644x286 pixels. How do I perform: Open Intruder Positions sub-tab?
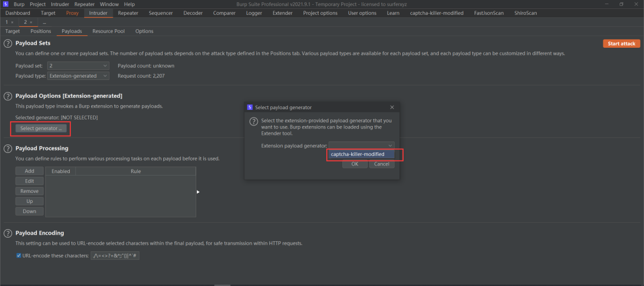point(41,31)
